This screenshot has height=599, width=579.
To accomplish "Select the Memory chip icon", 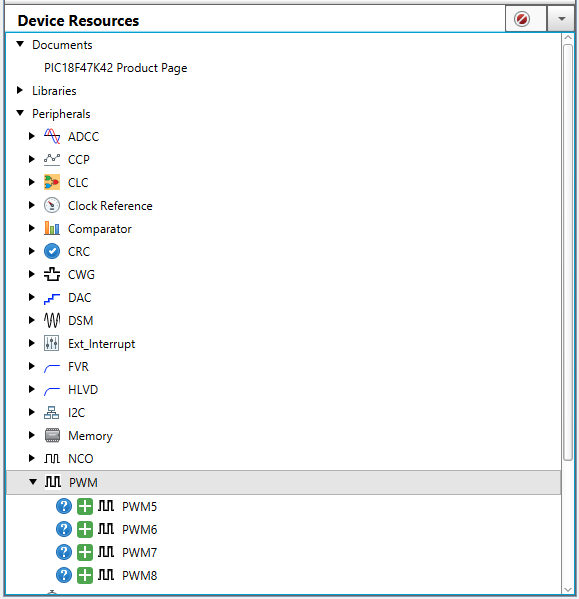I will coord(52,435).
